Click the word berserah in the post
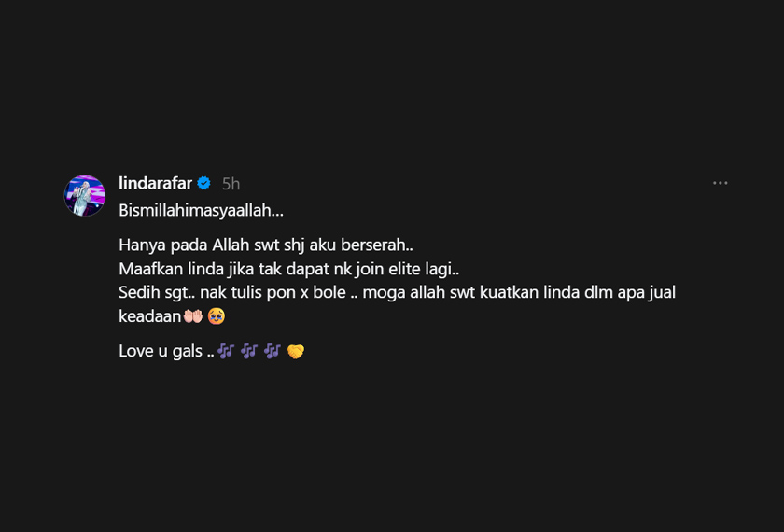Image resolution: width=784 pixels, height=532 pixels. coord(380,245)
